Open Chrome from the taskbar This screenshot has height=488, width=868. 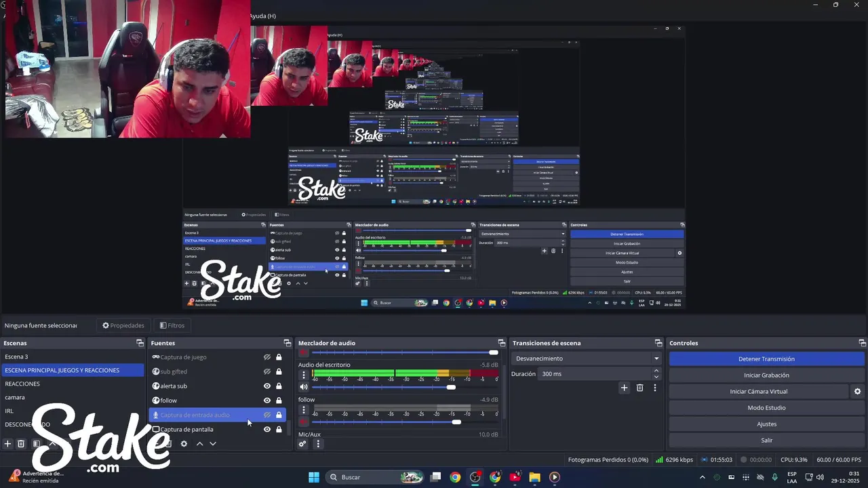[x=455, y=477]
